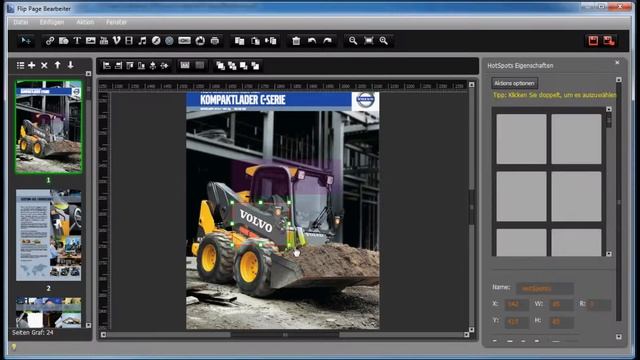Open the Aktion menu
Viewport: 640px width, 360px height.
[85, 22]
